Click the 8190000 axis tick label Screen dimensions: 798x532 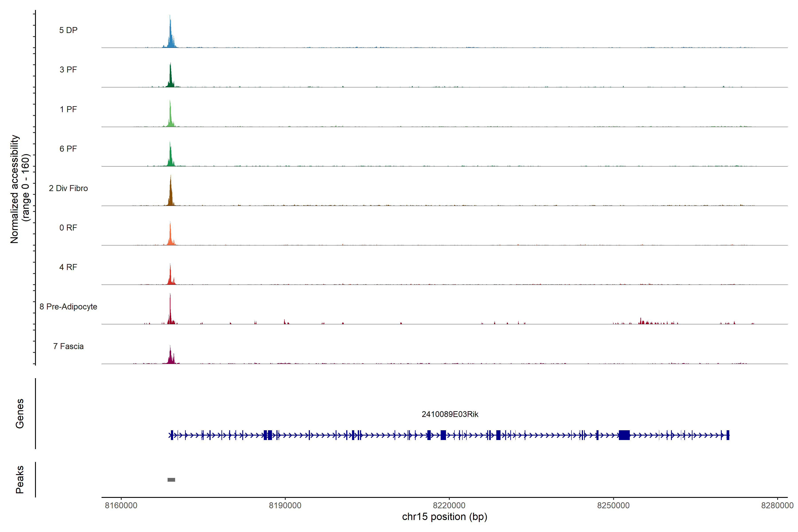(x=285, y=505)
